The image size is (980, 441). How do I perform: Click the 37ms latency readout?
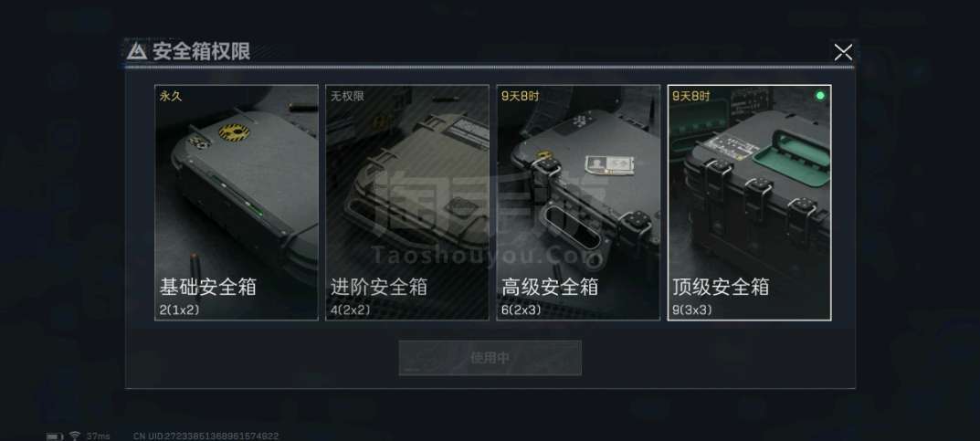click(x=98, y=436)
